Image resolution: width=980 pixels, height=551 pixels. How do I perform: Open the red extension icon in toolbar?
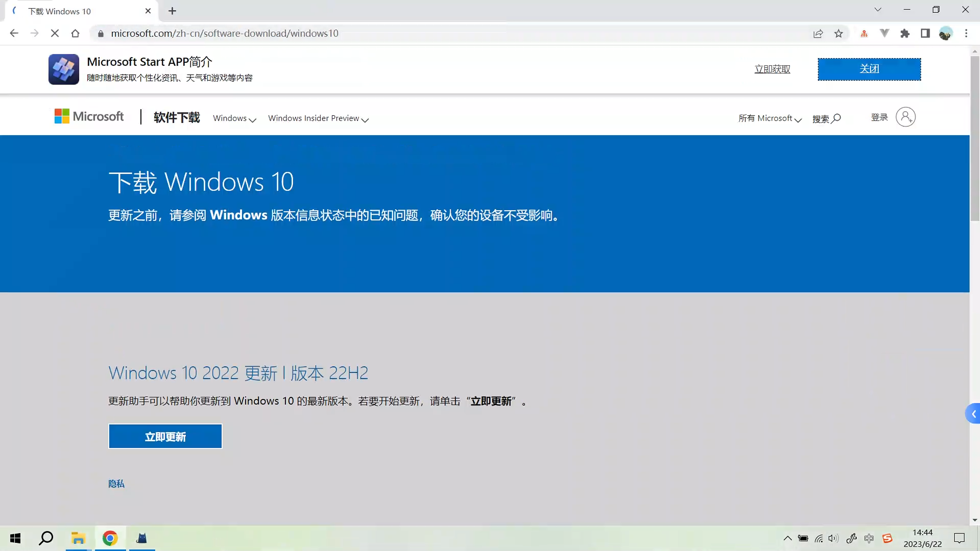pos(864,33)
